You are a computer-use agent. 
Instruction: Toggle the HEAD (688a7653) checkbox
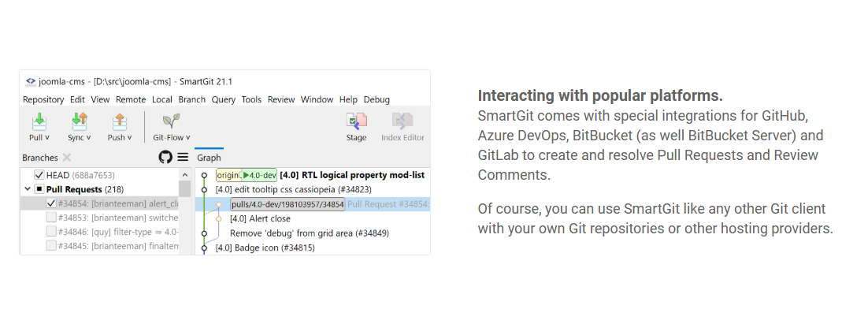(x=39, y=175)
